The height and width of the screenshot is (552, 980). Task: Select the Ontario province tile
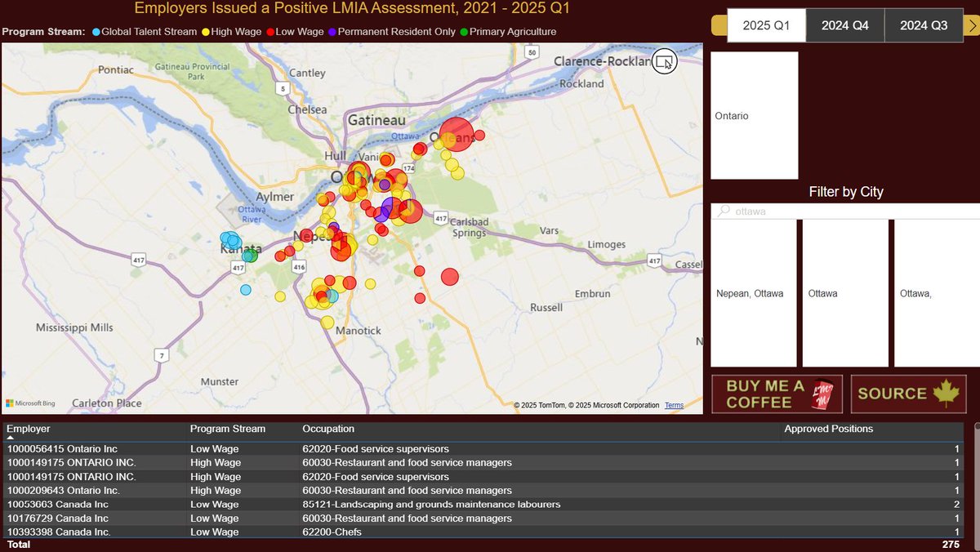tap(754, 116)
